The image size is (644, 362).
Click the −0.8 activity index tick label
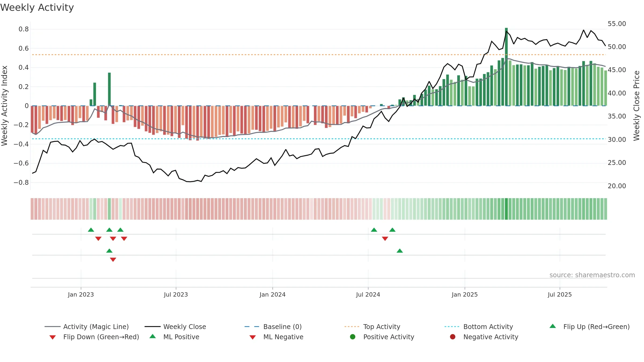point(21,182)
